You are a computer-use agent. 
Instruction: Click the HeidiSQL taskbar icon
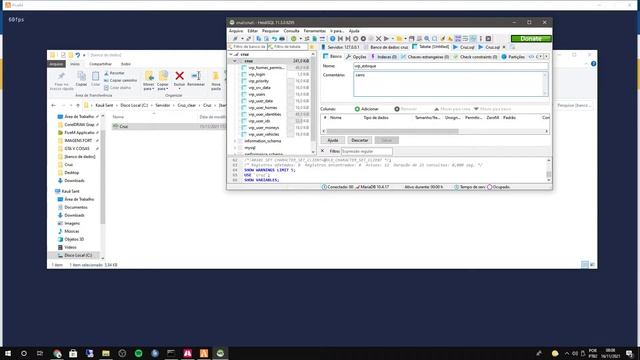220,353
